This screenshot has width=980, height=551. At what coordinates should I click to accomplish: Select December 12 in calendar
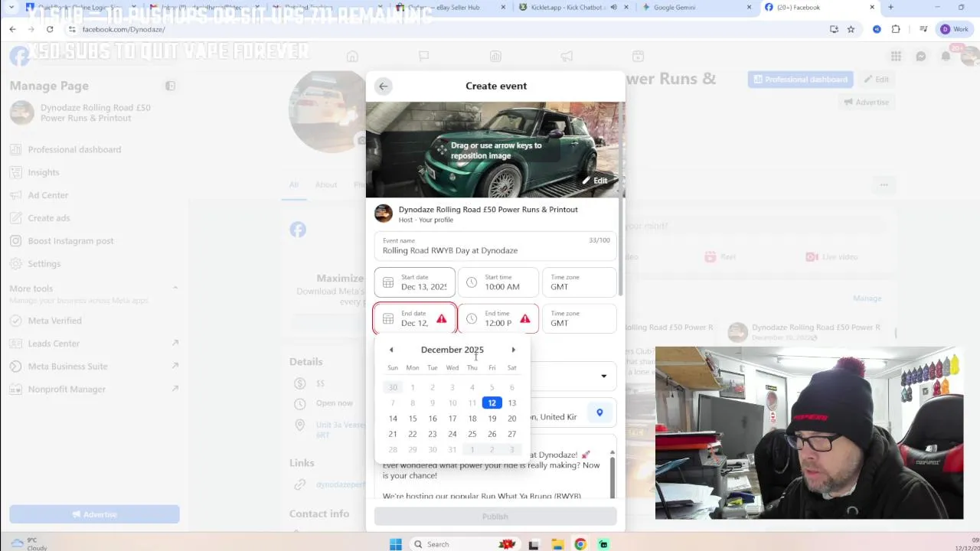(x=492, y=403)
